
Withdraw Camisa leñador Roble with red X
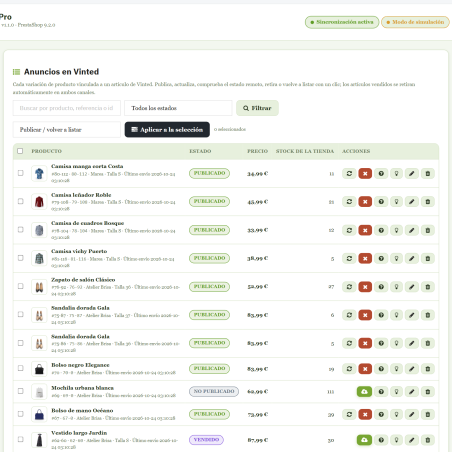365,202
